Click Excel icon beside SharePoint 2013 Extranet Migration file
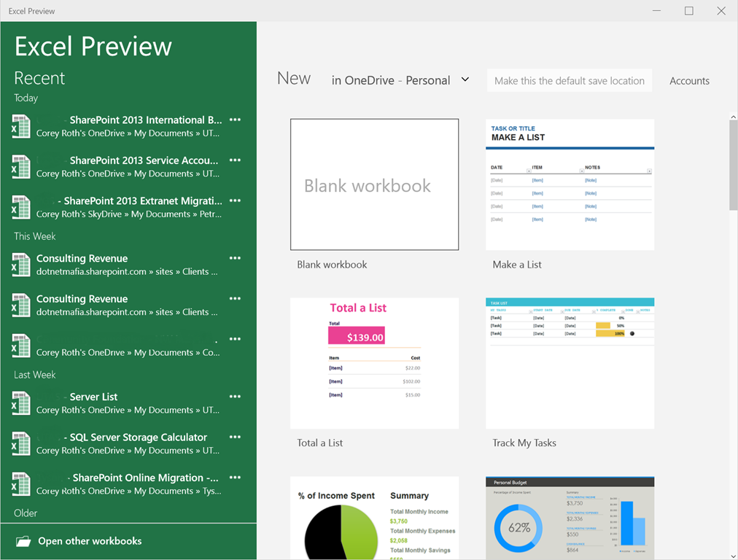The height and width of the screenshot is (560, 738). (20, 207)
